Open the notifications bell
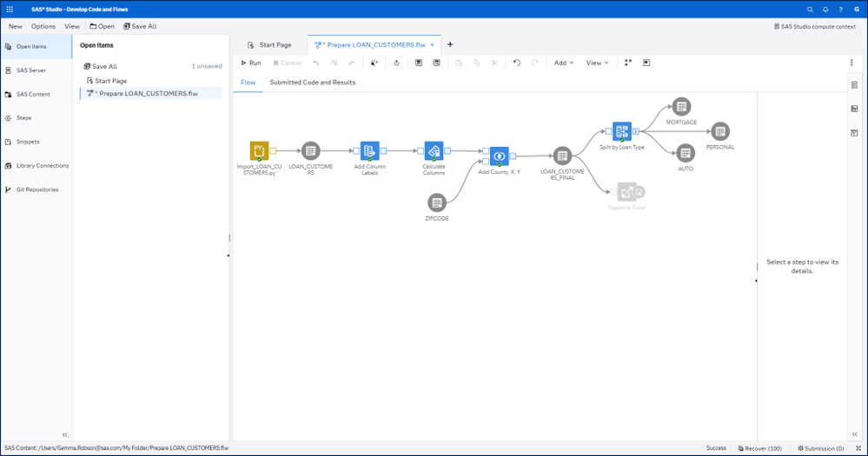The height and width of the screenshot is (456, 868). (x=825, y=10)
